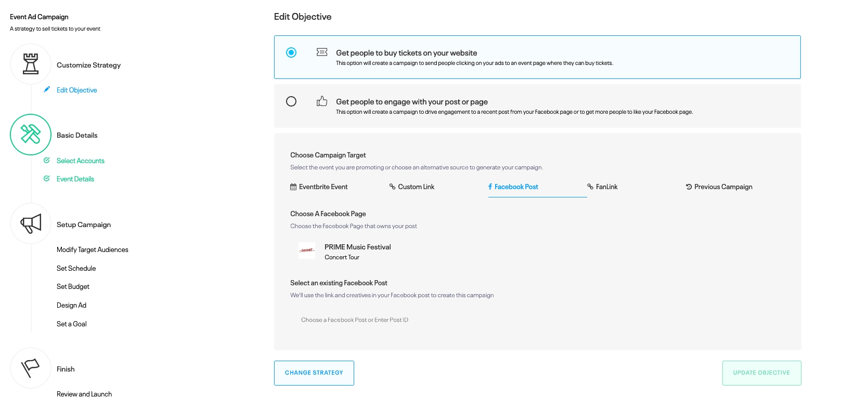Open the Modify Target Audiences step
The width and height of the screenshot is (868, 410).
point(93,250)
